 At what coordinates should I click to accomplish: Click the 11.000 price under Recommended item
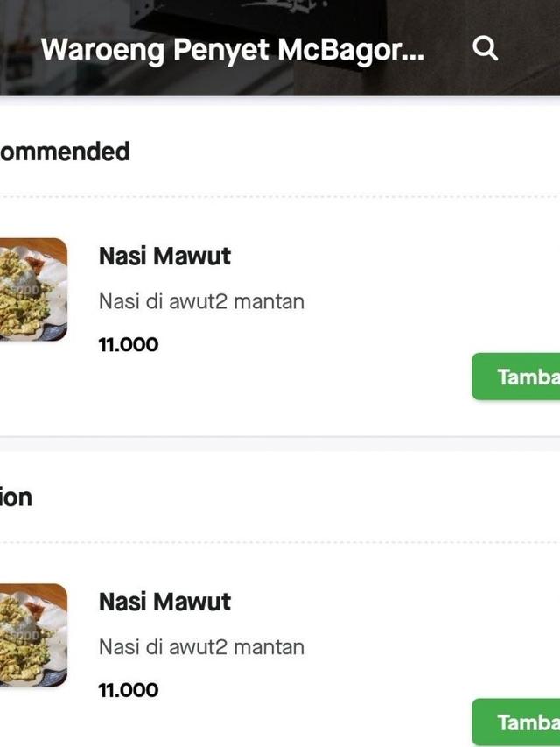click(x=128, y=343)
